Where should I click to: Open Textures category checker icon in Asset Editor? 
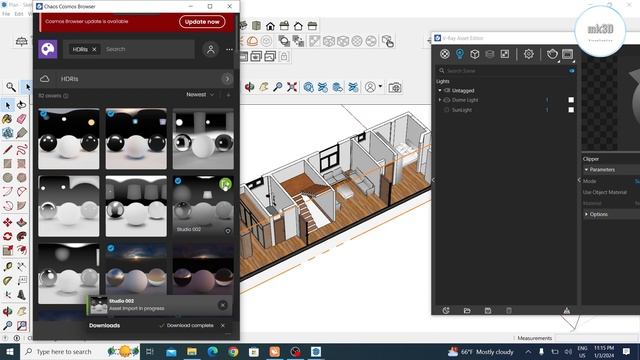(505, 54)
